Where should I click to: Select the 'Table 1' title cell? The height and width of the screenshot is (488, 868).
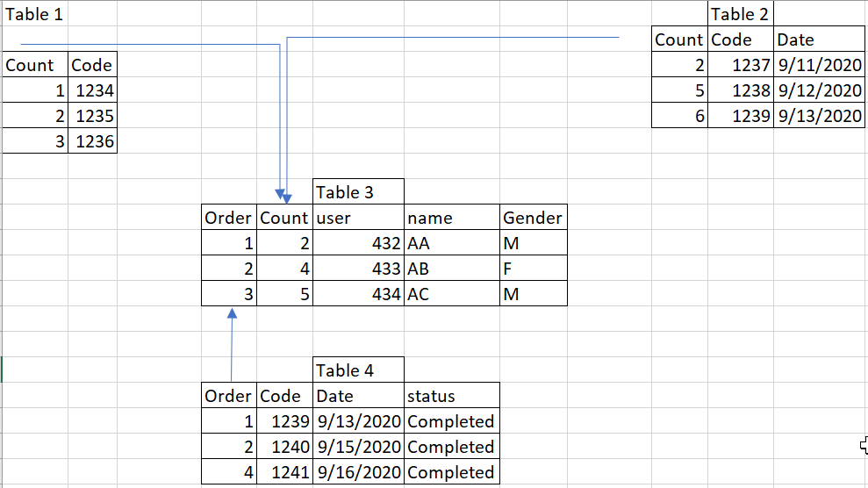(35, 14)
